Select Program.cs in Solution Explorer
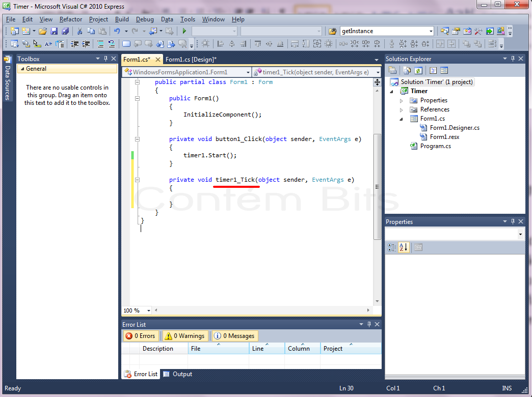This screenshot has width=532, height=397. [436, 146]
